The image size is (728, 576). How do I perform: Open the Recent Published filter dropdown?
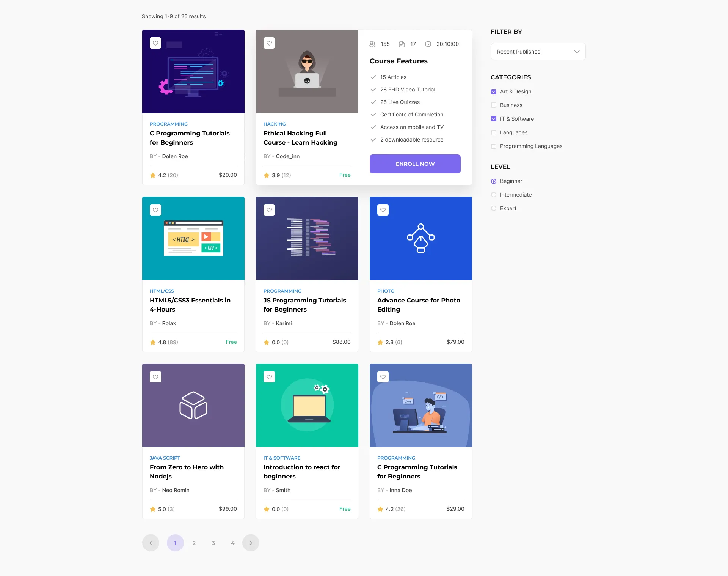538,52
